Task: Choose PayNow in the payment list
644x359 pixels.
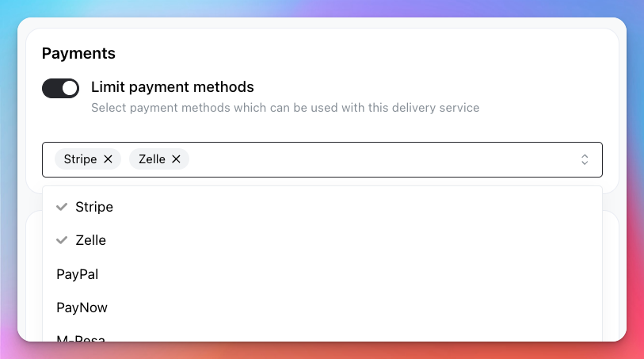Action: click(322, 307)
